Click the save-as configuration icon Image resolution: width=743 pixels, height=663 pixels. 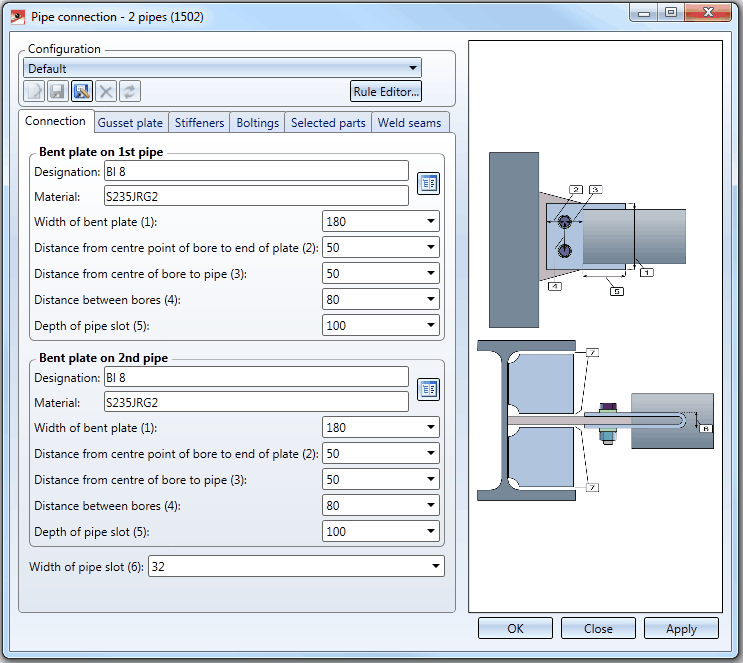point(82,92)
